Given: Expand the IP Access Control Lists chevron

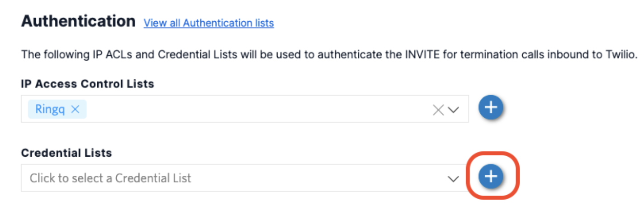Looking at the screenshot, I should pyautogui.click(x=453, y=110).
